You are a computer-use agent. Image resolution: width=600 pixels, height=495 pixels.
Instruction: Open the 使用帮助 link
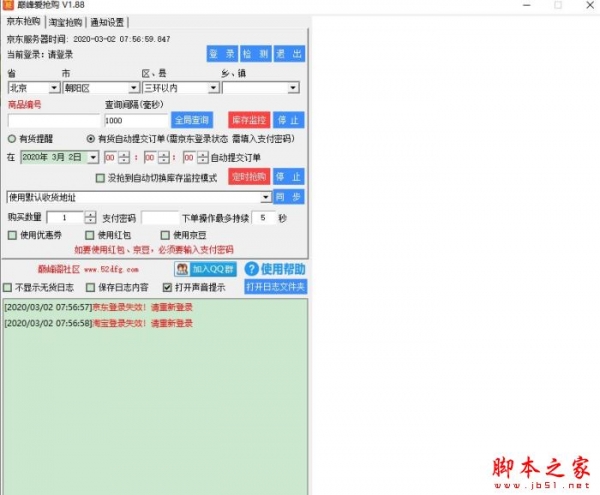[283, 269]
